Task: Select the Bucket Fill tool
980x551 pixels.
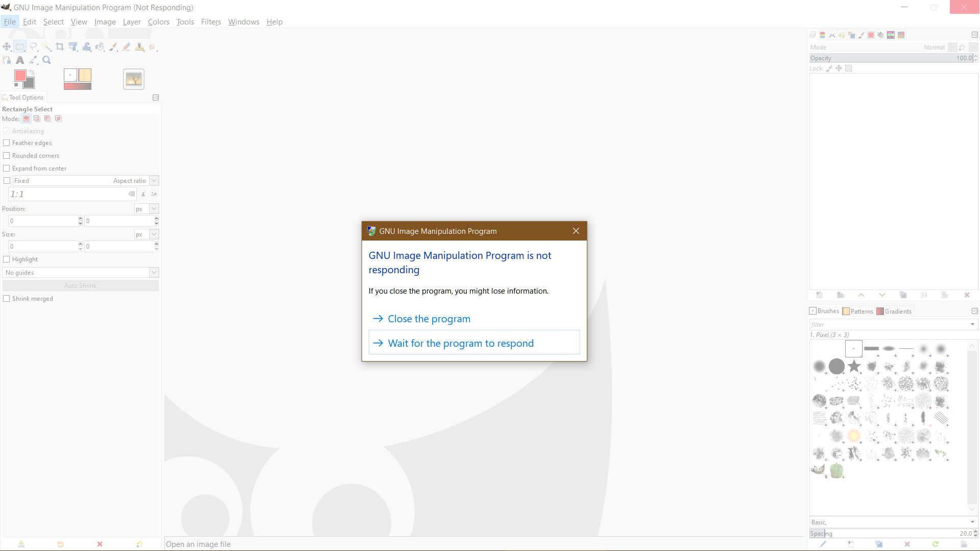Action: [100, 47]
